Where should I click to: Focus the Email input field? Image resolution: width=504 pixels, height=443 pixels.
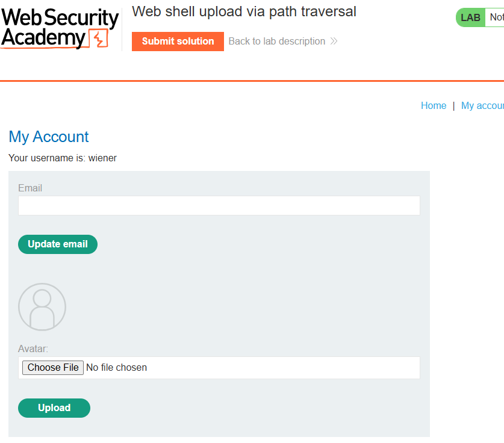(x=219, y=205)
